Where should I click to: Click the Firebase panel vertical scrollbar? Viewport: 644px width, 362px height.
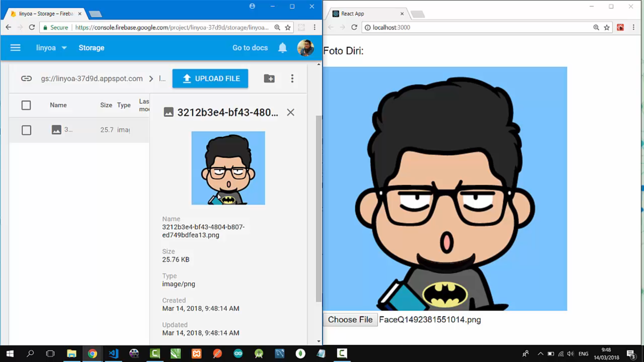click(318, 209)
